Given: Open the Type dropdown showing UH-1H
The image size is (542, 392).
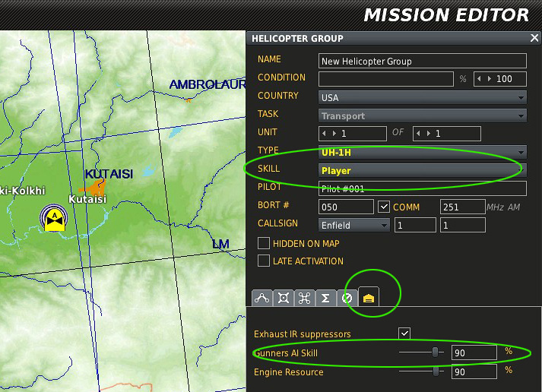Looking at the screenshot, I should [x=423, y=152].
